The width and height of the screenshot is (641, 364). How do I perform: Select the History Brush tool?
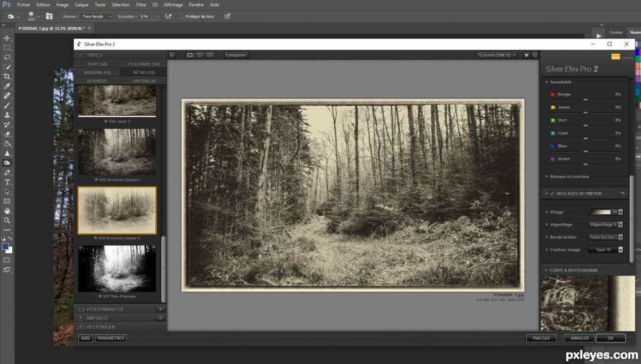tap(7, 125)
